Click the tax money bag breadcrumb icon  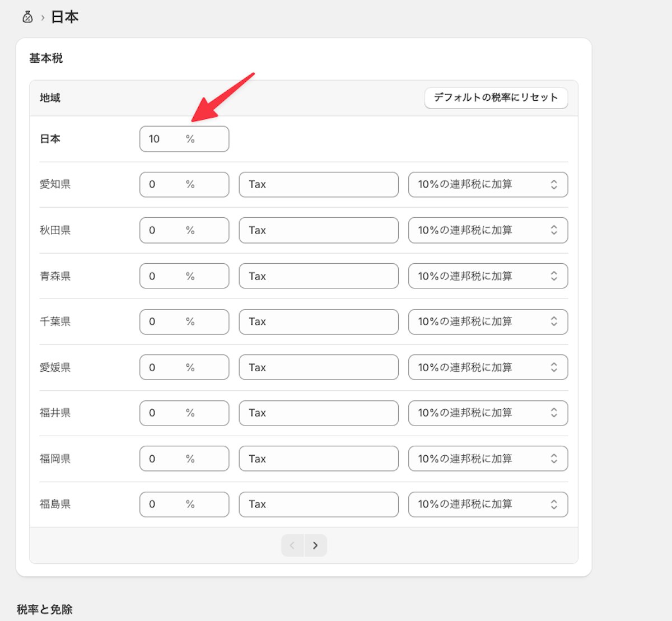coord(26,16)
